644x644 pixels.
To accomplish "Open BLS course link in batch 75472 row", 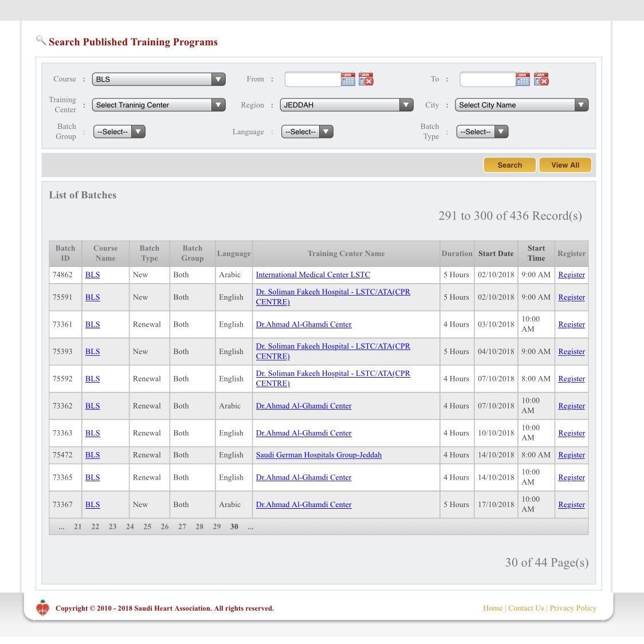I will 92,455.
